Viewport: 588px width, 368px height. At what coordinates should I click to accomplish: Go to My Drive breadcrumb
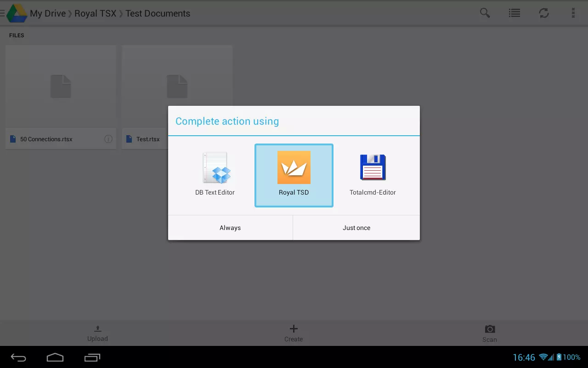[x=48, y=13]
